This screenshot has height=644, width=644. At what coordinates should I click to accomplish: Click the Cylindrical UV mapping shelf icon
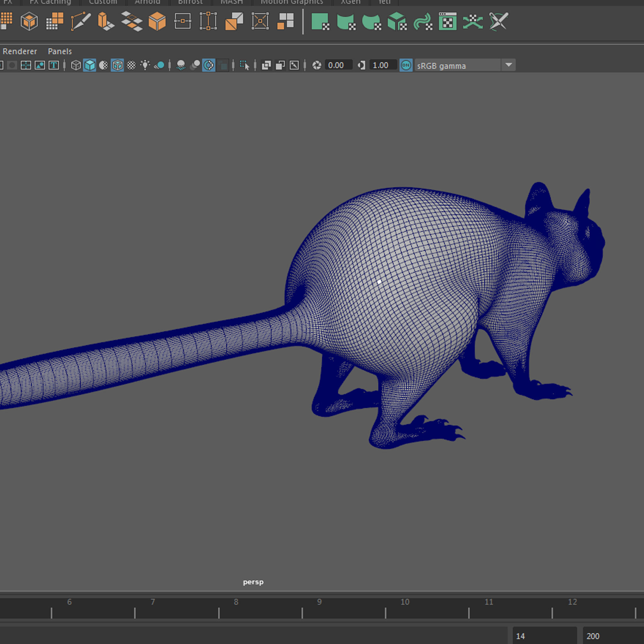[346, 21]
